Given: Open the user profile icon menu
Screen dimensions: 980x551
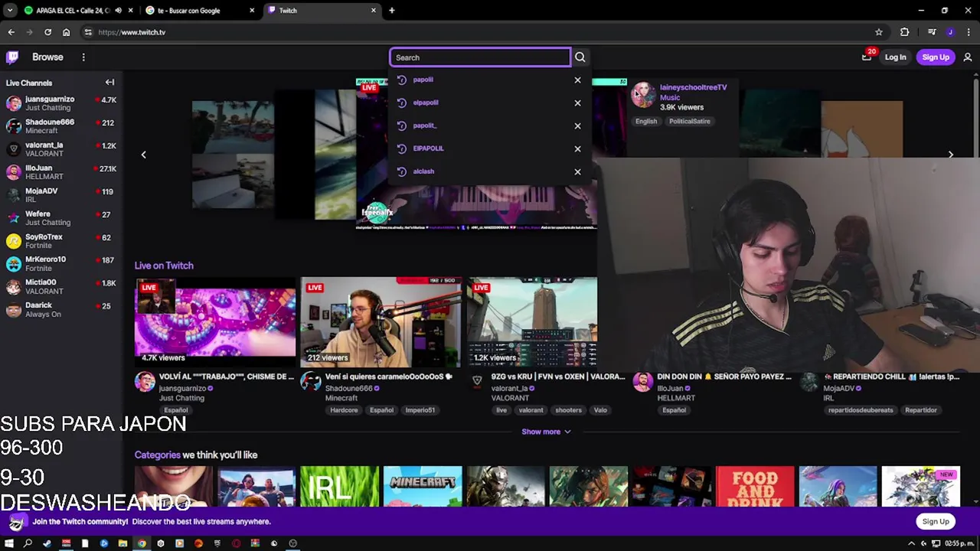Looking at the screenshot, I should (968, 57).
